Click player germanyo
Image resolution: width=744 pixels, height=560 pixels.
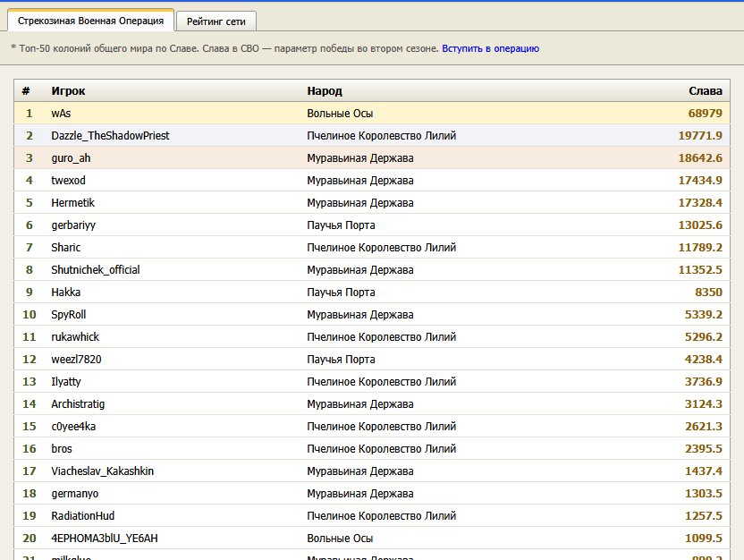[x=75, y=494]
